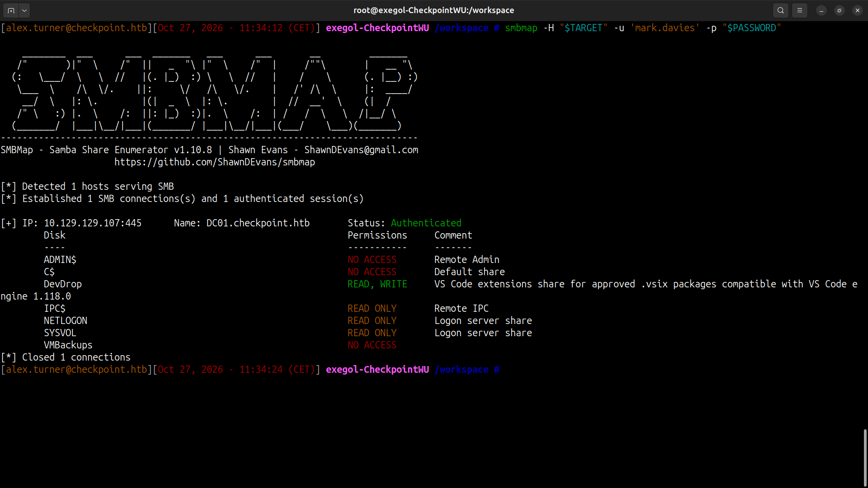
Task: Click the engine version 1.118.0 text
Action: click(x=52, y=296)
